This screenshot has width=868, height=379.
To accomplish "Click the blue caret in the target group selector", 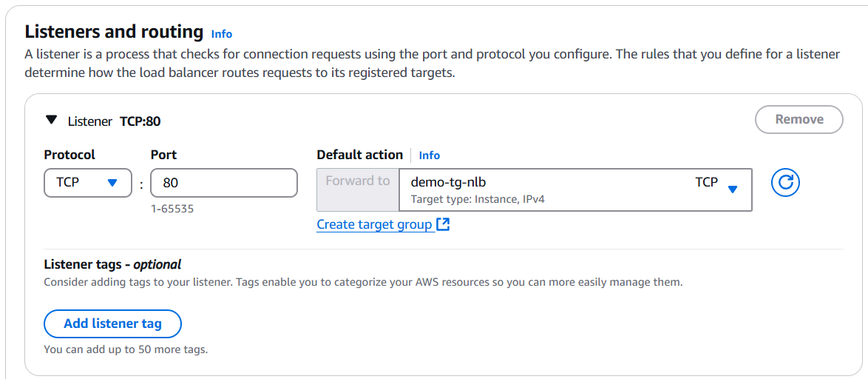I will click(732, 189).
